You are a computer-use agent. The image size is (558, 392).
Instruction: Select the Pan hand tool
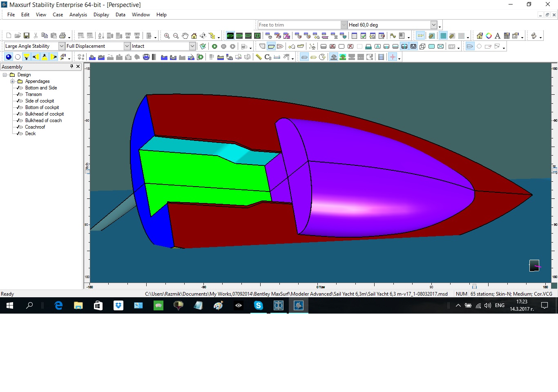pos(185,36)
